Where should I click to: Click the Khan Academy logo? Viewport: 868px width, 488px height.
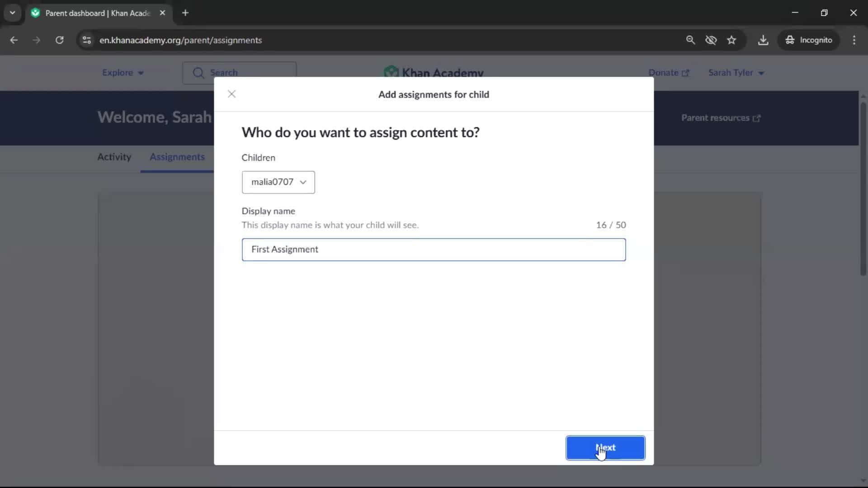click(434, 72)
